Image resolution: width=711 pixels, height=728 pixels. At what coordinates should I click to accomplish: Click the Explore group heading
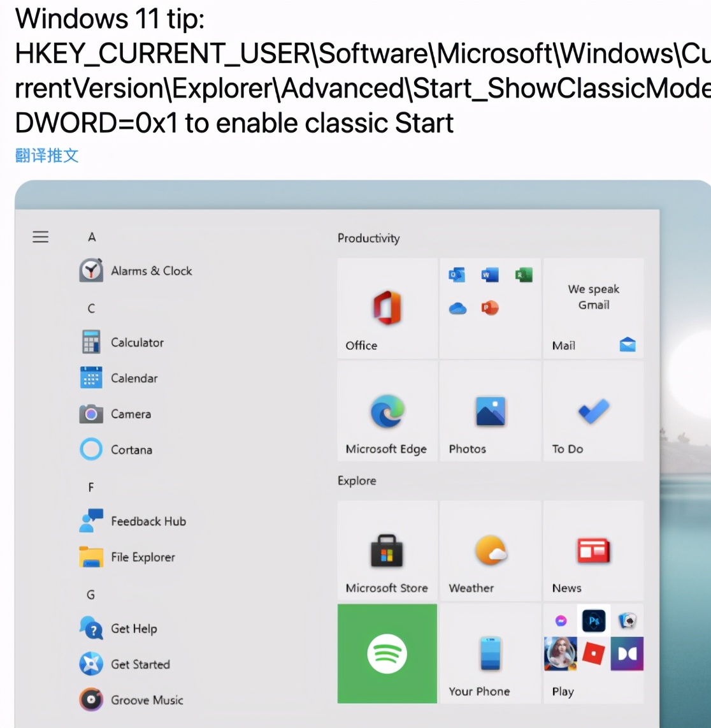[x=357, y=481]
